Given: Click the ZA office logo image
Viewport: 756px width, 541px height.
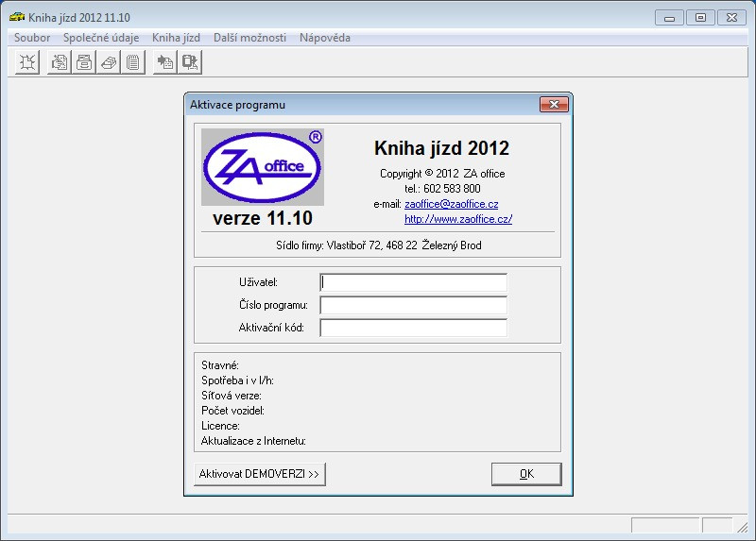Looking at the screenshot, I should coord(263,167).
